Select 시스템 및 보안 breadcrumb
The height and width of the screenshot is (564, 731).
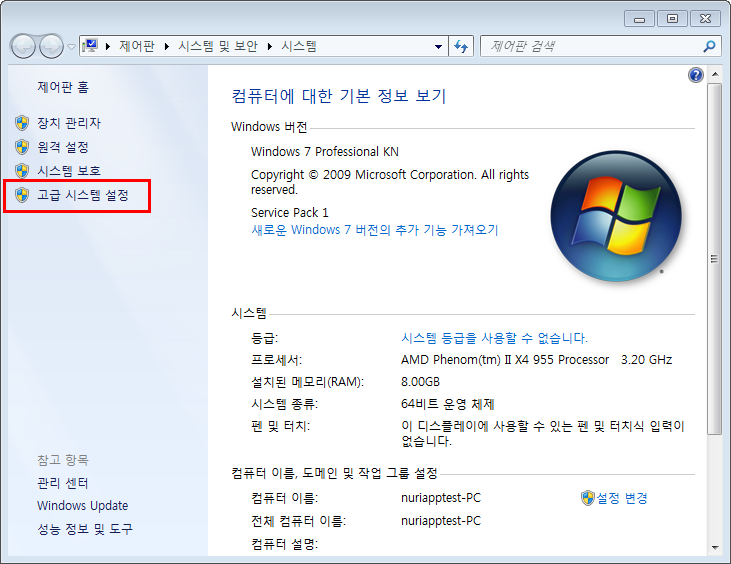coord(218,46)
